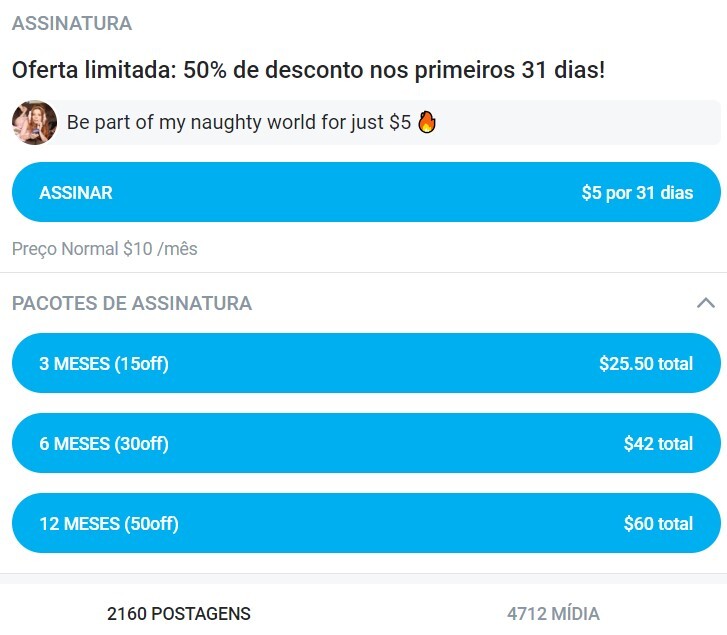The image size is (727, 635).
Task: Click the "$5" amount in promo message
Action: click(399, 123)
